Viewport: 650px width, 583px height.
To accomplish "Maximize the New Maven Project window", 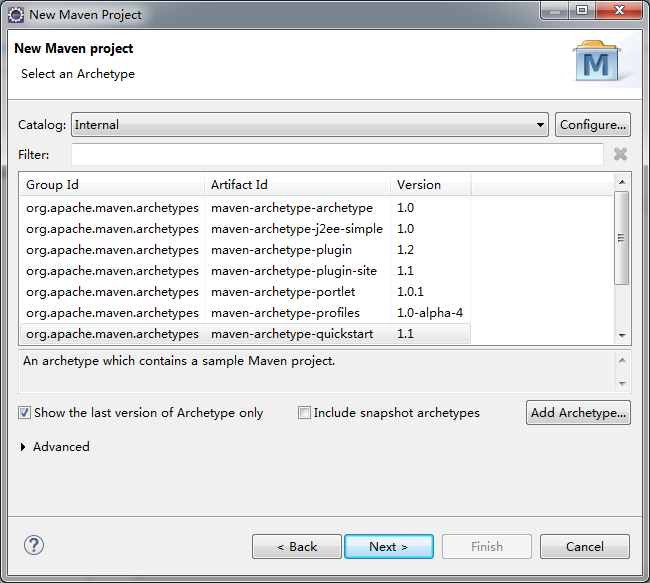I will click(582, 10).
